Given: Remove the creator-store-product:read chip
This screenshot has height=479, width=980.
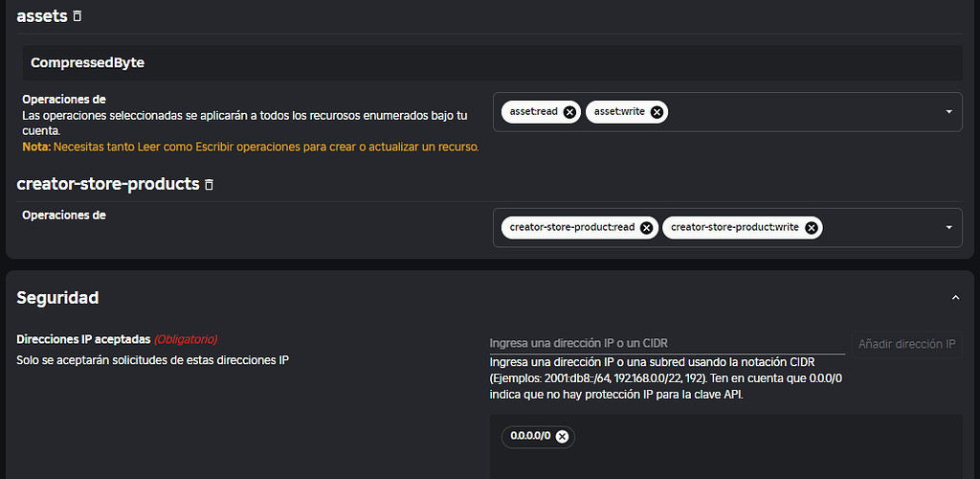Looking at the screenshot, I should (647, 228).
